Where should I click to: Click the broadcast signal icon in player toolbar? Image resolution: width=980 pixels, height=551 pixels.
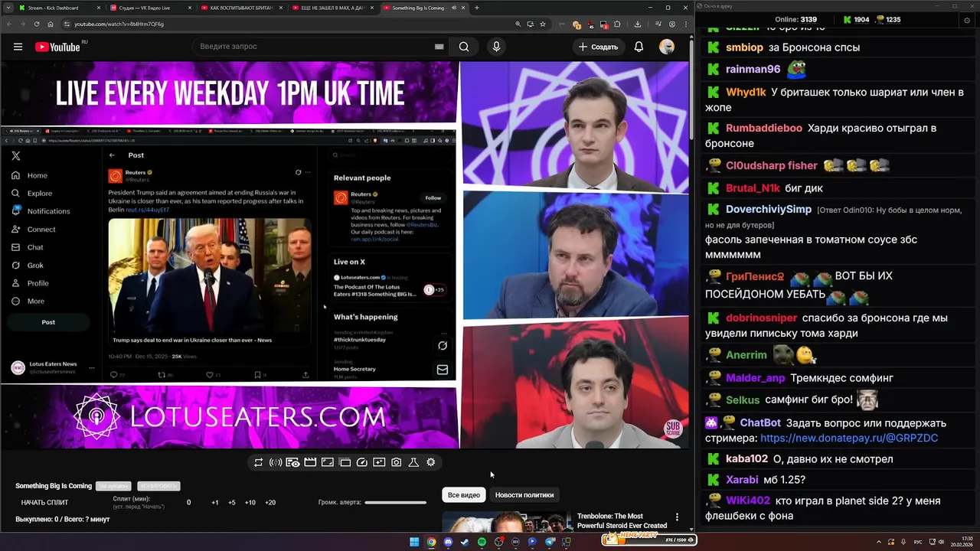pyautogui.click(x=276, y=462)
